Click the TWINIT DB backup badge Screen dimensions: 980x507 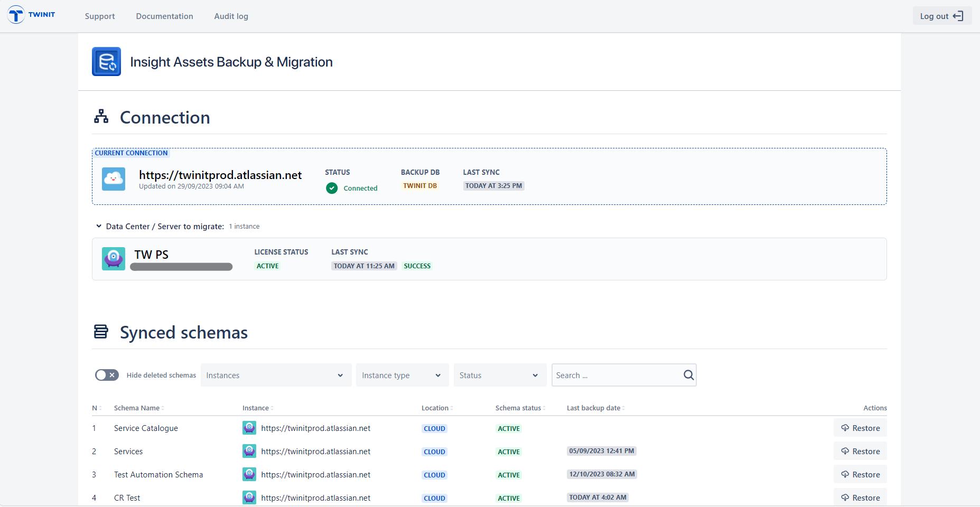[420, 186]
